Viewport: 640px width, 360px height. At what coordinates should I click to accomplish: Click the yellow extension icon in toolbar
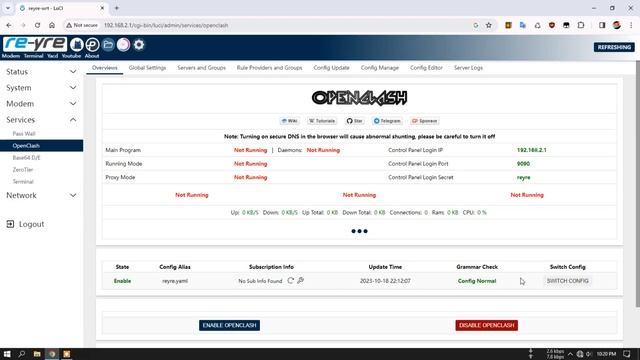[x=508, y=25]
